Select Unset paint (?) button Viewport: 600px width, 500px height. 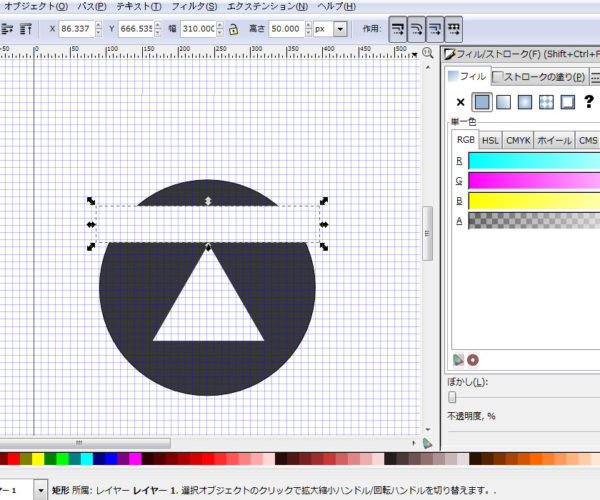(589, 101)
